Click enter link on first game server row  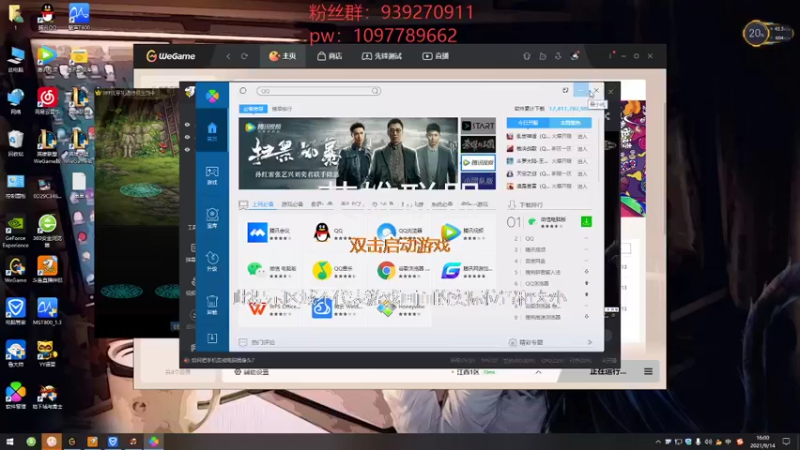tap(582, 136)
